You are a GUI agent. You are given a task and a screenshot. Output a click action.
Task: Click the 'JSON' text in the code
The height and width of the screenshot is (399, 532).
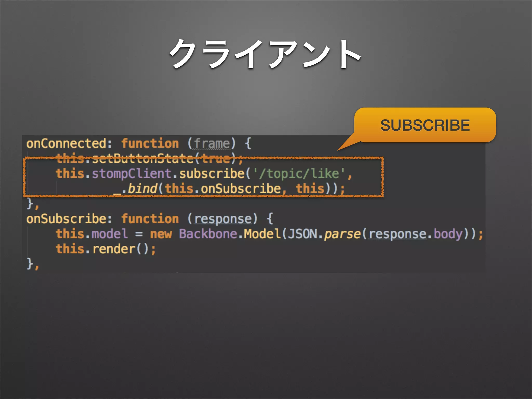[x=302, y=234]
